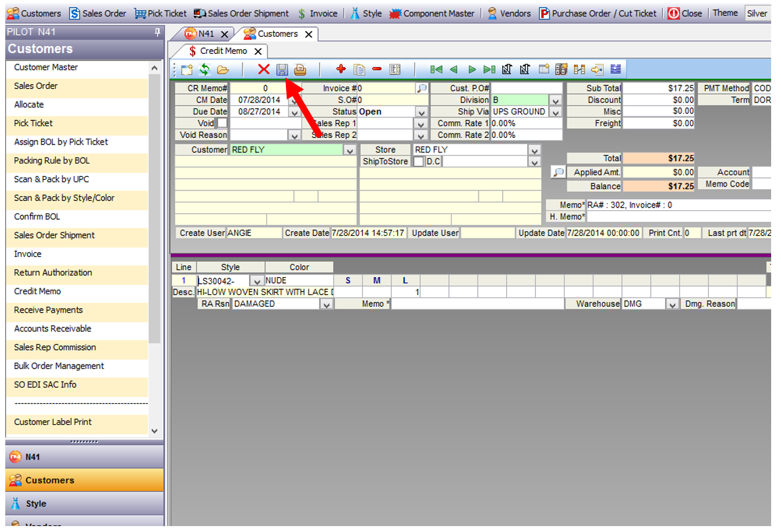Click the New credit memo toolbar icon
The width and height of the screenshot is (781, 532).
[x=187, y=70]
